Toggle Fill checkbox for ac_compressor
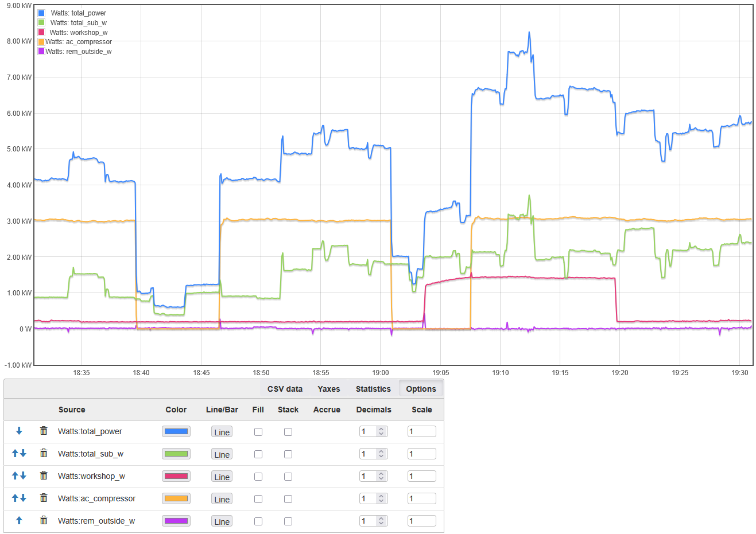This screenshot has height=534, width=756. pyautogui.click(x=258, y=499)
